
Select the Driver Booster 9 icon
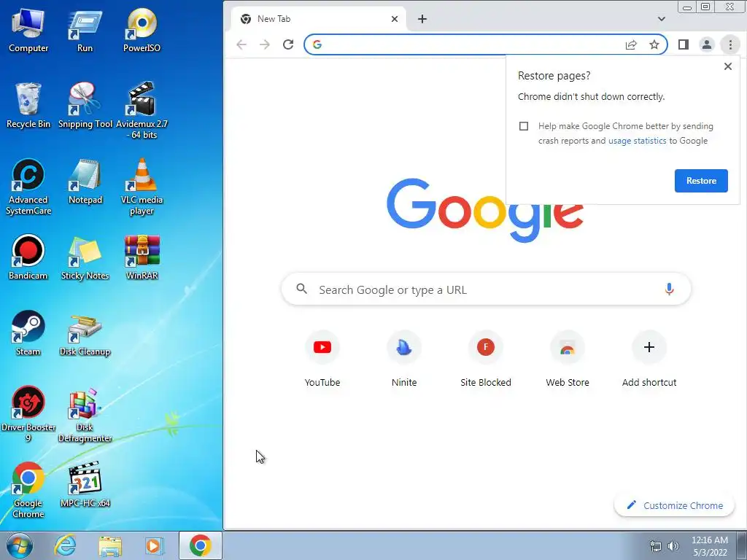pyautogui.click(x=28, y=414)
